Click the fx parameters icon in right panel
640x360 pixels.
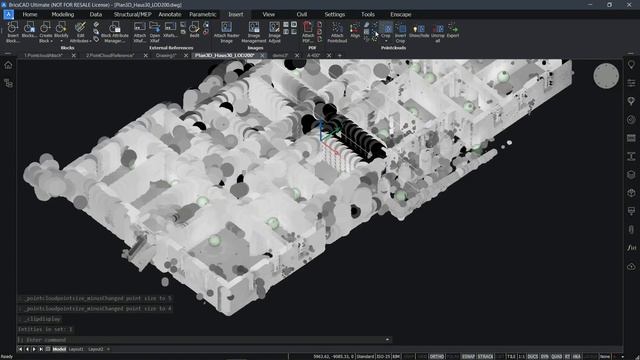631,247
